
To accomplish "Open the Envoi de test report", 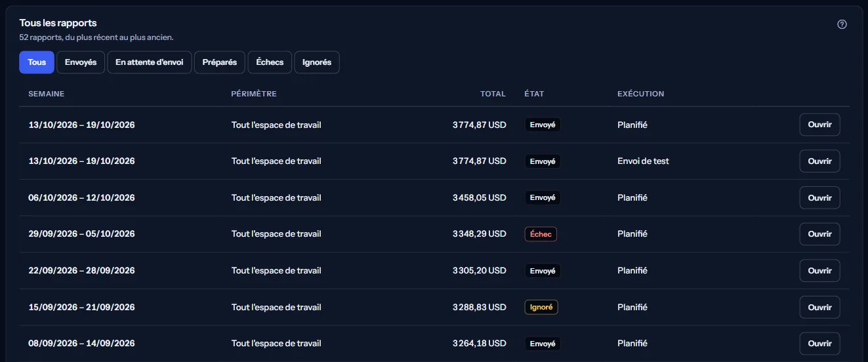I will click(819, 161).
